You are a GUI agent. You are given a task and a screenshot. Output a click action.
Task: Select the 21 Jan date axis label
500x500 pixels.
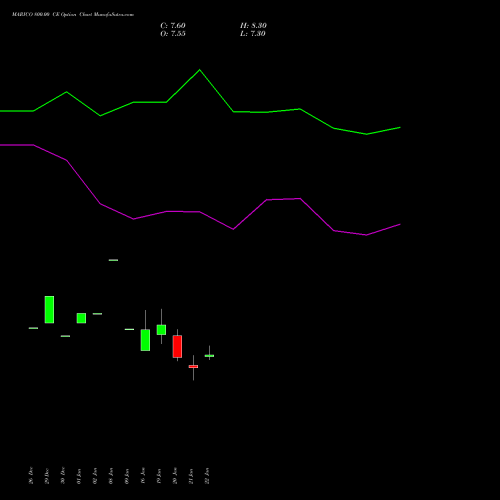191,476
